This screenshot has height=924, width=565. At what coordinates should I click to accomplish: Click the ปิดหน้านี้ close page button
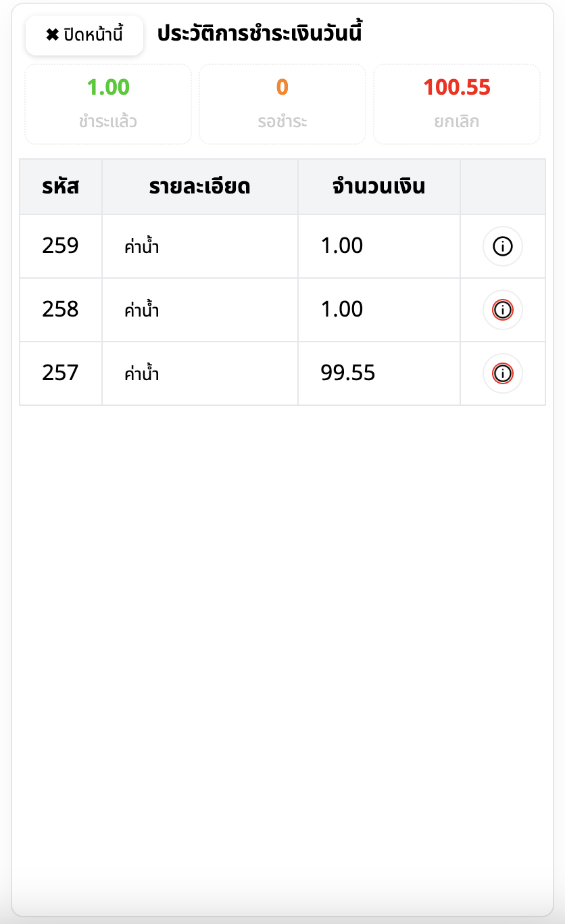pos(84,35)
